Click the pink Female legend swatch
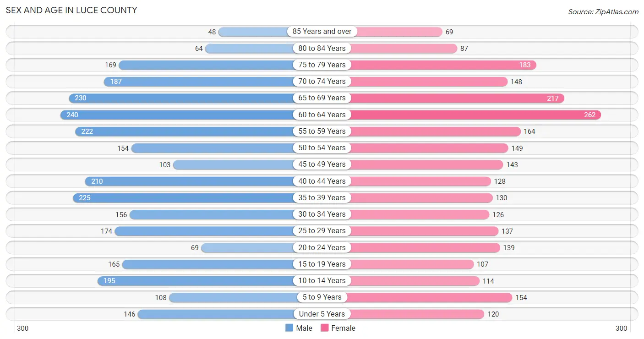 point(325,328)
